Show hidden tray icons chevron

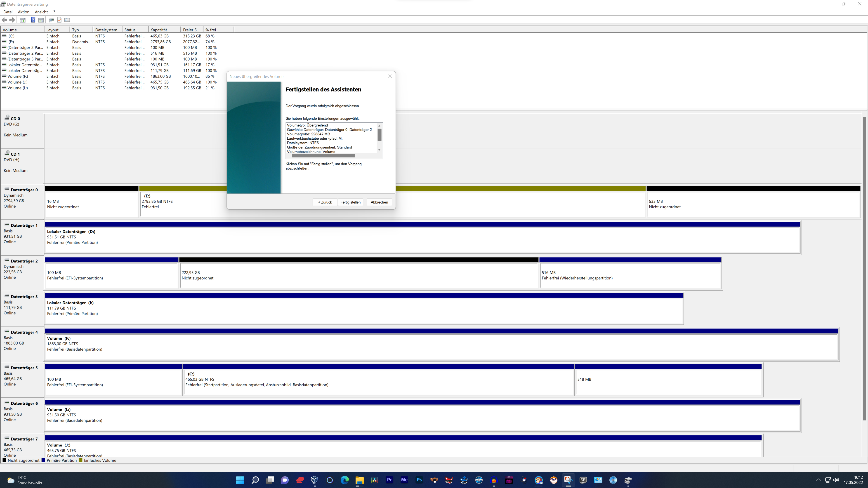pyautogui.click(x=818, y=480)
